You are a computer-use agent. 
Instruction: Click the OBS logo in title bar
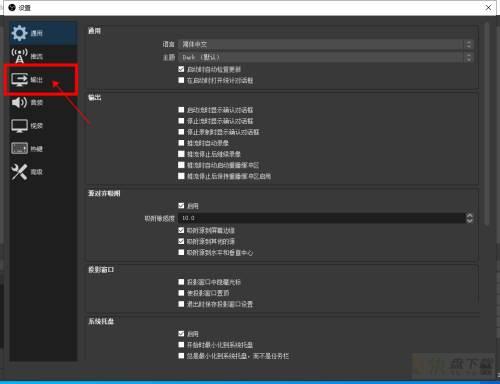tap(12, 7)
